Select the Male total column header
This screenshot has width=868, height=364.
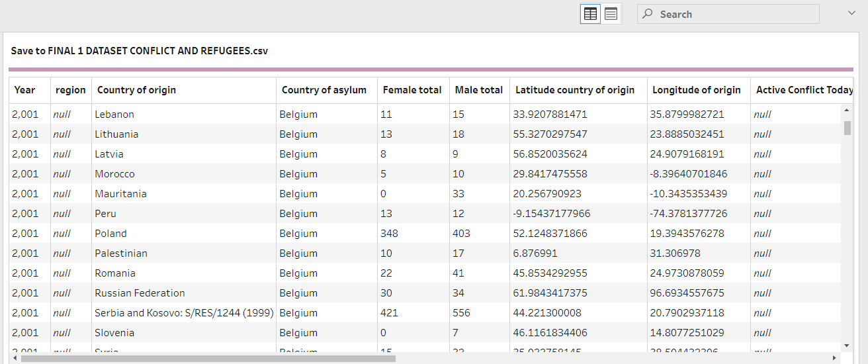(479, 90)
